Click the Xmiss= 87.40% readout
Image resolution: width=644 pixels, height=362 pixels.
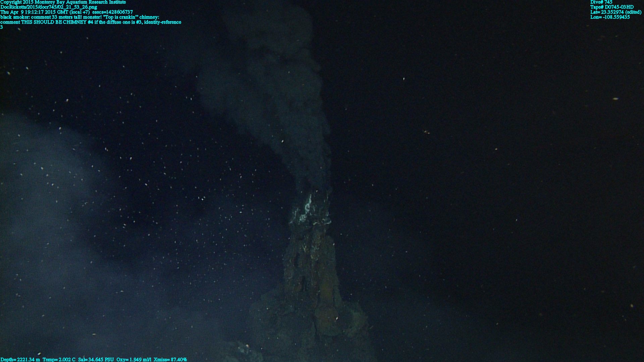(x=170, y=359)
